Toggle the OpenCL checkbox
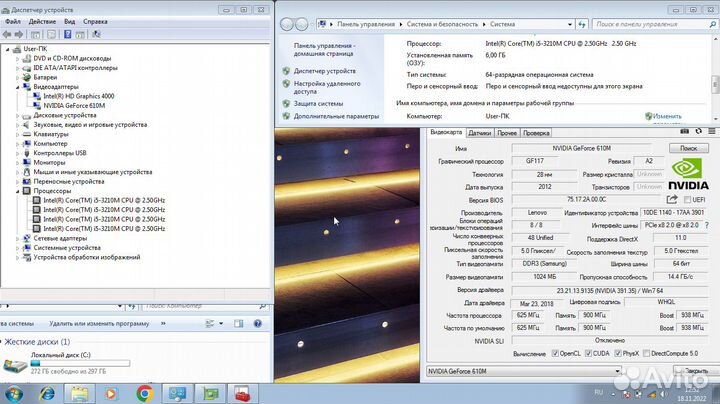 coord(555,354)
